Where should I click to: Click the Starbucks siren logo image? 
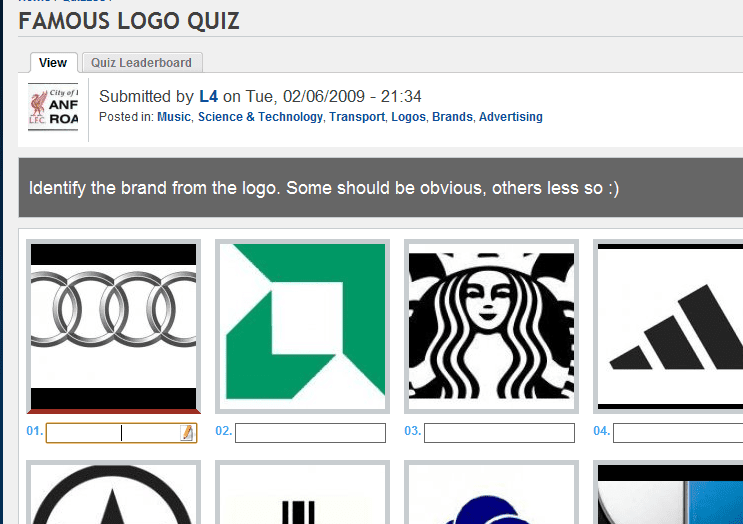491,326
